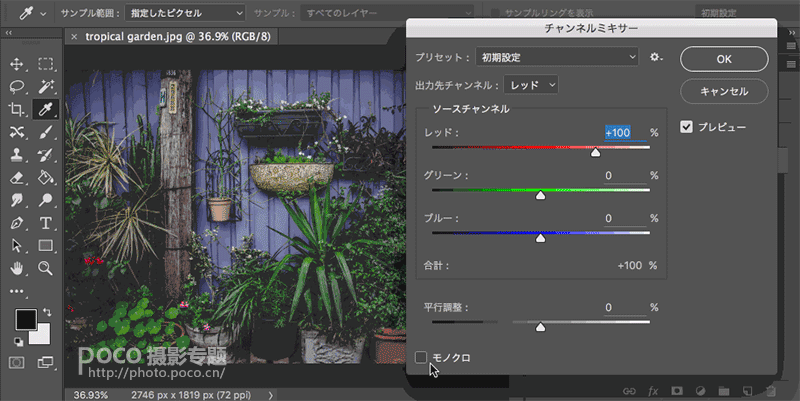Open the 出力先チャンネル dropdown
The width and height of the screenshot is (800, 401).
531,85
